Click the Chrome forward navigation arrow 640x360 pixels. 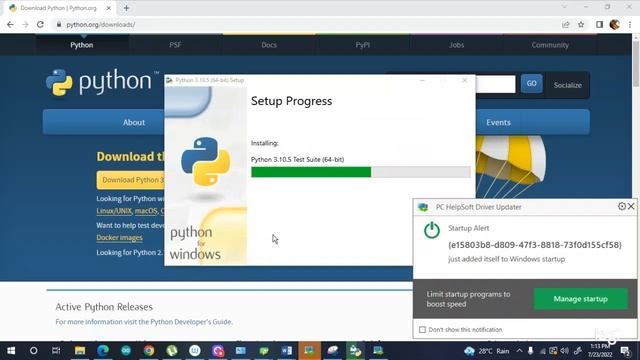tap(25, 24)
